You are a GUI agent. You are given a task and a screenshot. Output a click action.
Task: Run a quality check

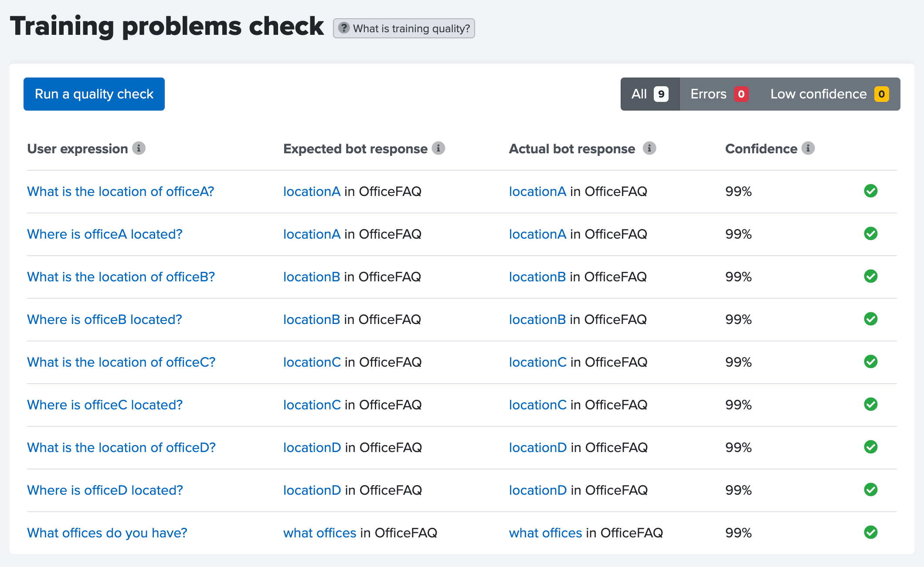tap(94, 94)
